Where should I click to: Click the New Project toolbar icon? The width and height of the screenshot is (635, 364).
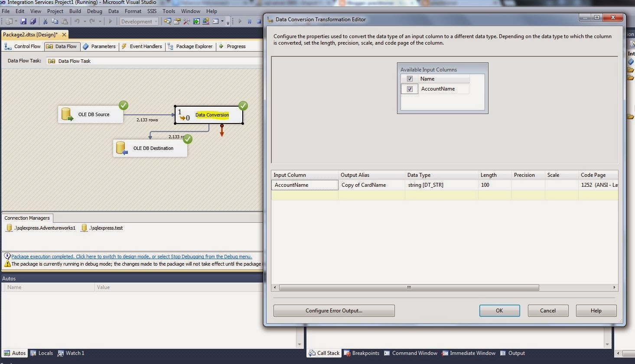tap(9, 21)
